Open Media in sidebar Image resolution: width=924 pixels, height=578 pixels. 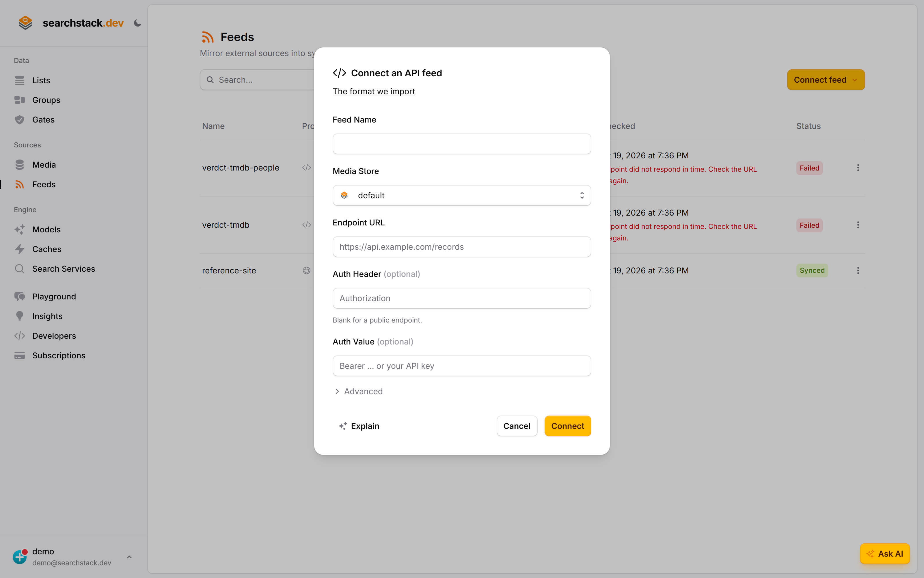tap(44, 165)
